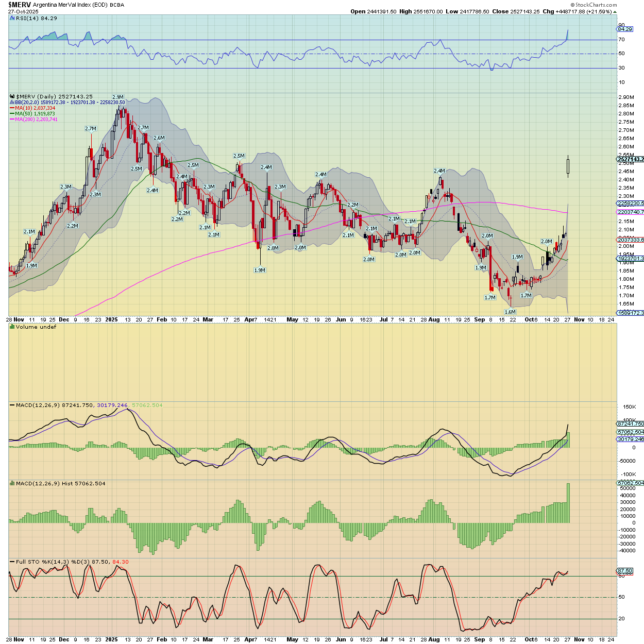Click the 2.9M peak price label

click(x=118, y=97)
